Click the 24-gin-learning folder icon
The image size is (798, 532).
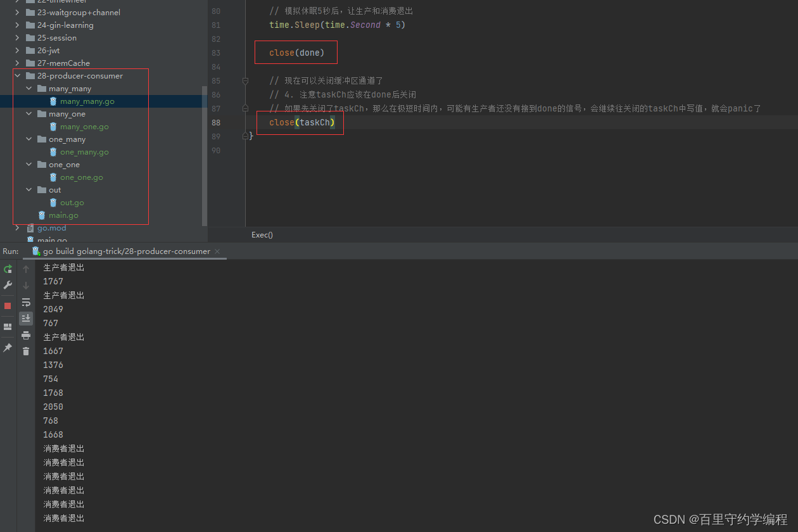[30, 25]
